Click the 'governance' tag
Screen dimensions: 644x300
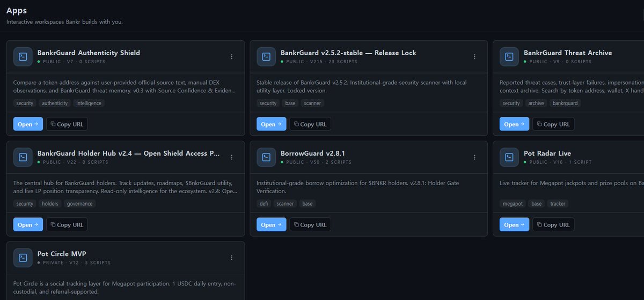point(79,203)
